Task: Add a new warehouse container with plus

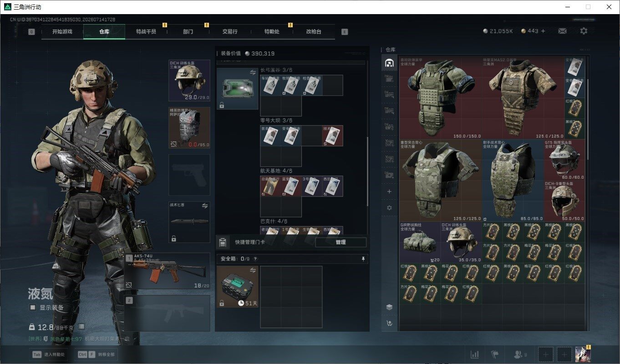Action: click(389, 192)
